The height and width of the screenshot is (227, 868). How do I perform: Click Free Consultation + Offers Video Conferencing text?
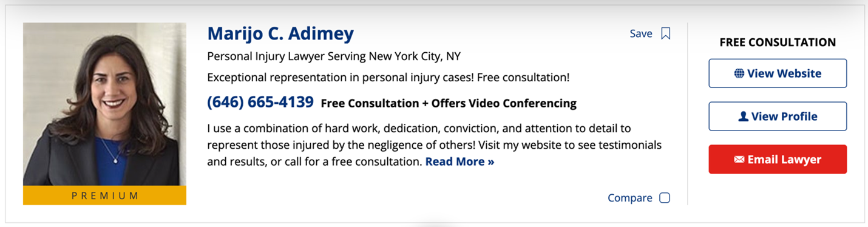click(x=449, y=103)
